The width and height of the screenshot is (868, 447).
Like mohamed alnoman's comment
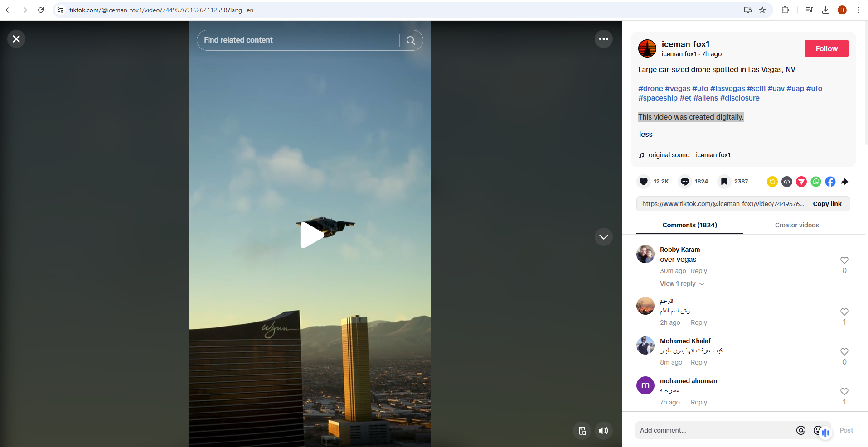point(844,392)
